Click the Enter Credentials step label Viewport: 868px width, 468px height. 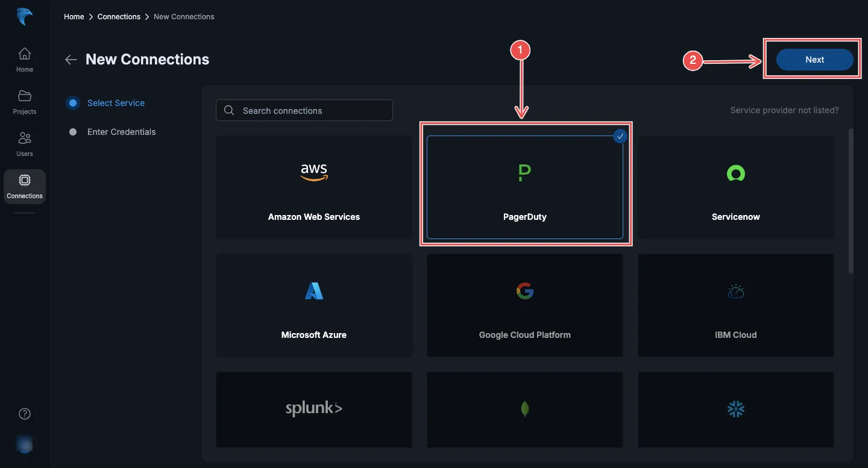(x=121, y=132)
